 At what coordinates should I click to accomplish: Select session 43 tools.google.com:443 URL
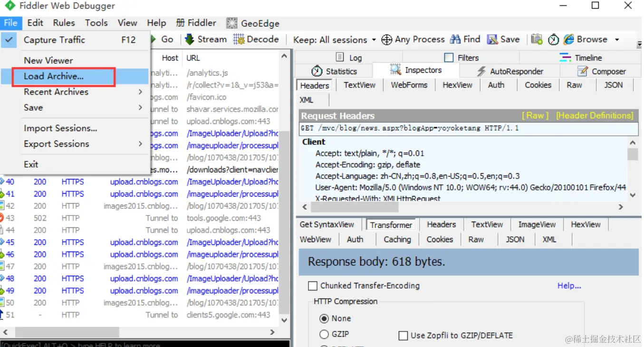coord(223,218)
